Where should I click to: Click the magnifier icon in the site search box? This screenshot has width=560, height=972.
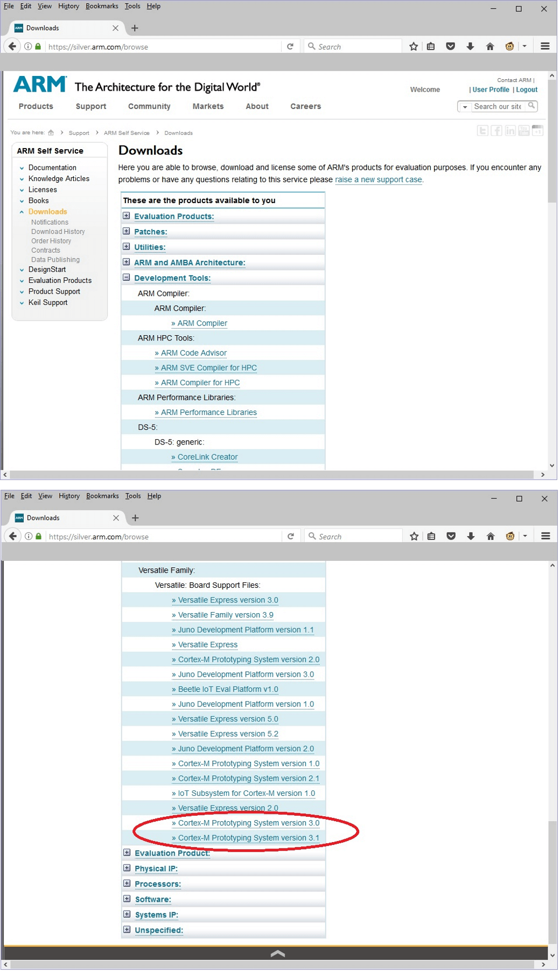click(531, 106)
